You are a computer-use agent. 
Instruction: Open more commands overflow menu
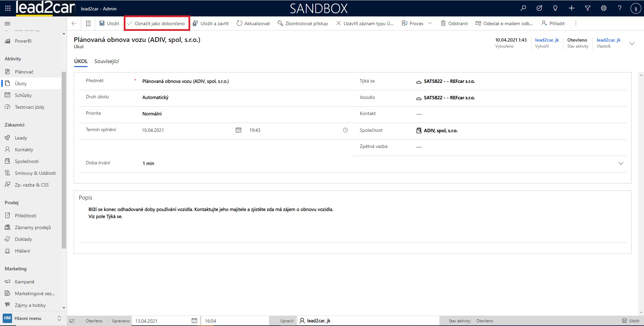pyautogui.click(x=576, y=23)
